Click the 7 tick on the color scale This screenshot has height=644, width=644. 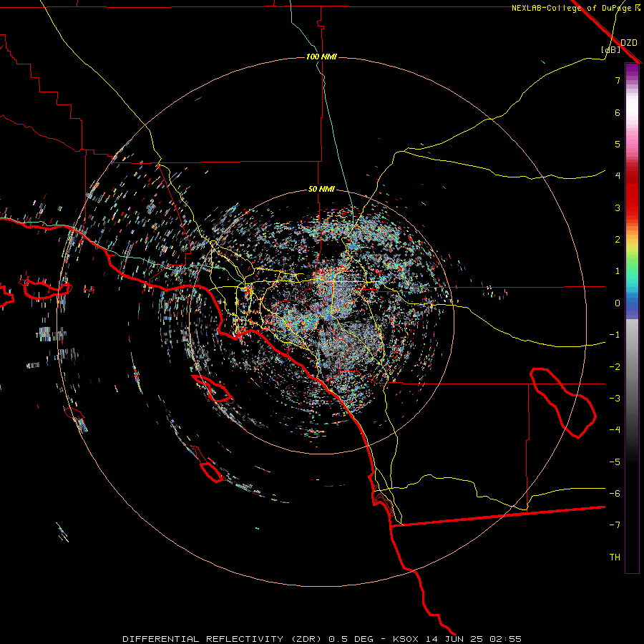618,80
